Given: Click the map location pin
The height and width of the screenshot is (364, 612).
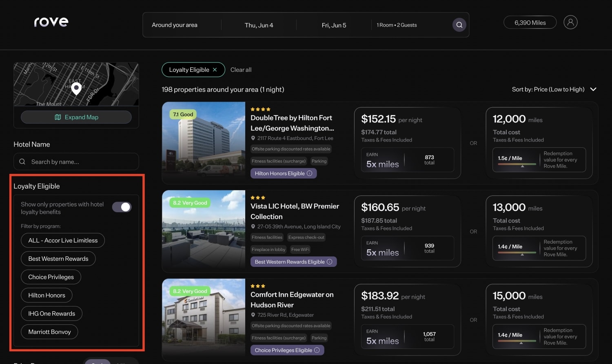Looking at the screenshot, I should [76, 88].
